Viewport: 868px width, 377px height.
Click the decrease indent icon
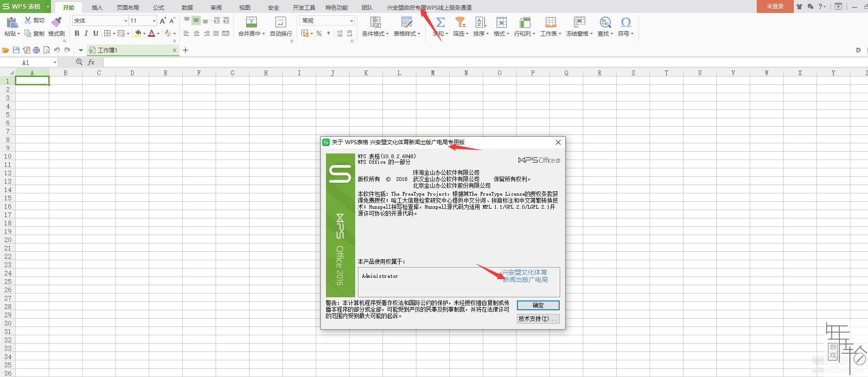[x=217, y=20]
